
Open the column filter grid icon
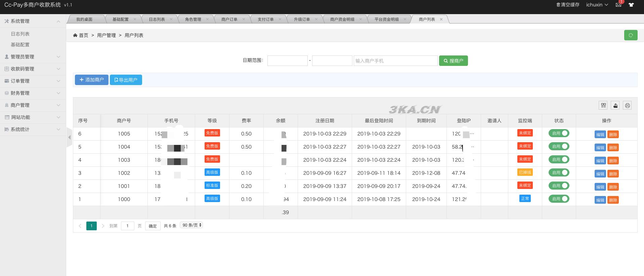tap(603, 106)
